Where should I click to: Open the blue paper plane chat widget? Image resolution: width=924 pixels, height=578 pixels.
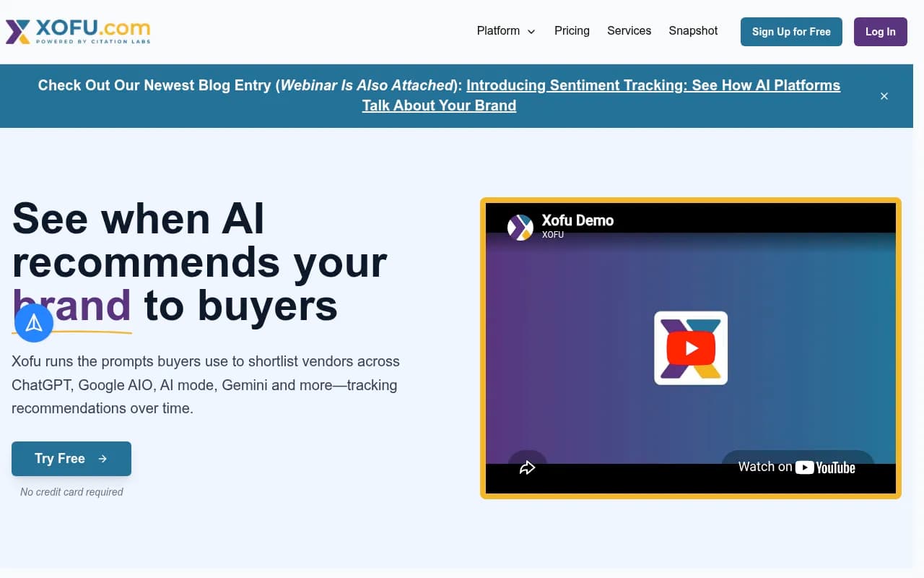click(34, 322)
